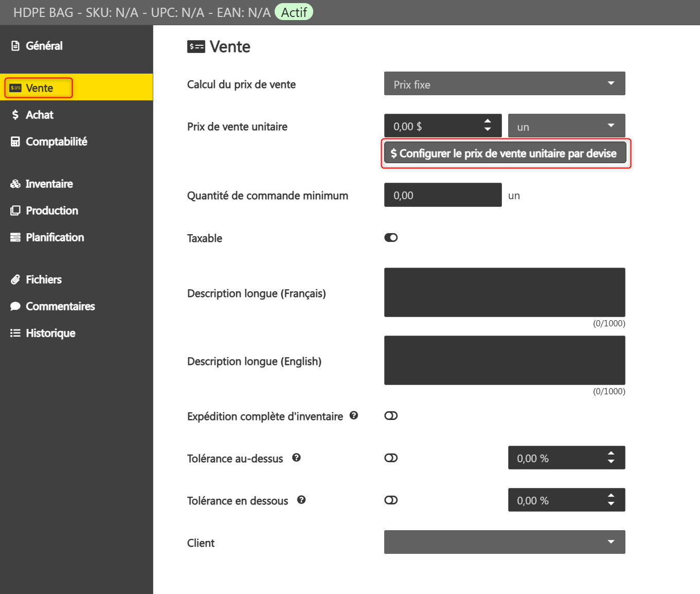Click the boxes icon beside Inventaire

click(15, 184)
